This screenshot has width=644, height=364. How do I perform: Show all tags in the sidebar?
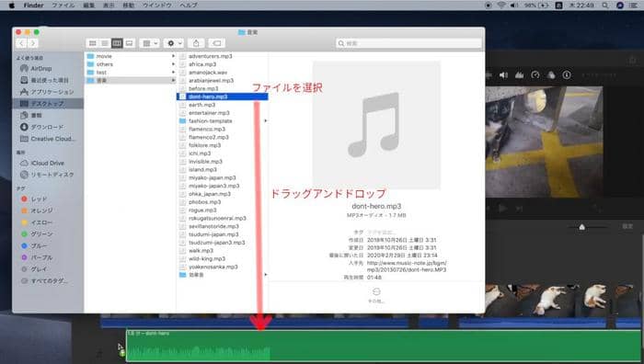(44, 281)
